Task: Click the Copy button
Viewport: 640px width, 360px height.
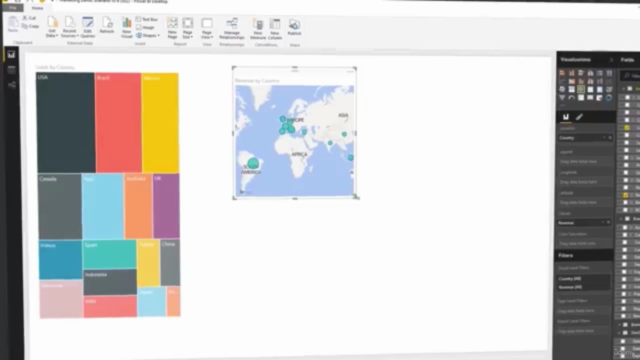Action: coord(30,26)
